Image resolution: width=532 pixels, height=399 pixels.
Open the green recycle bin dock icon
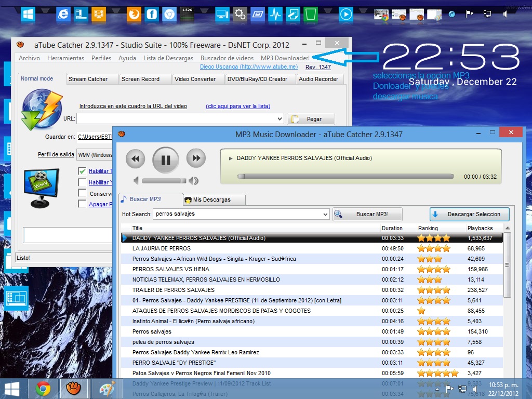tap(311, 15)
